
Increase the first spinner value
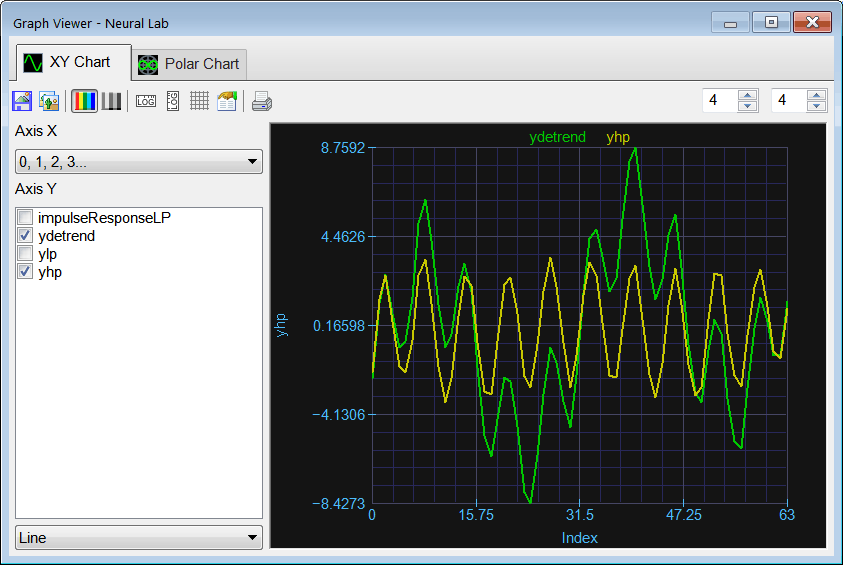click(747, 95)
